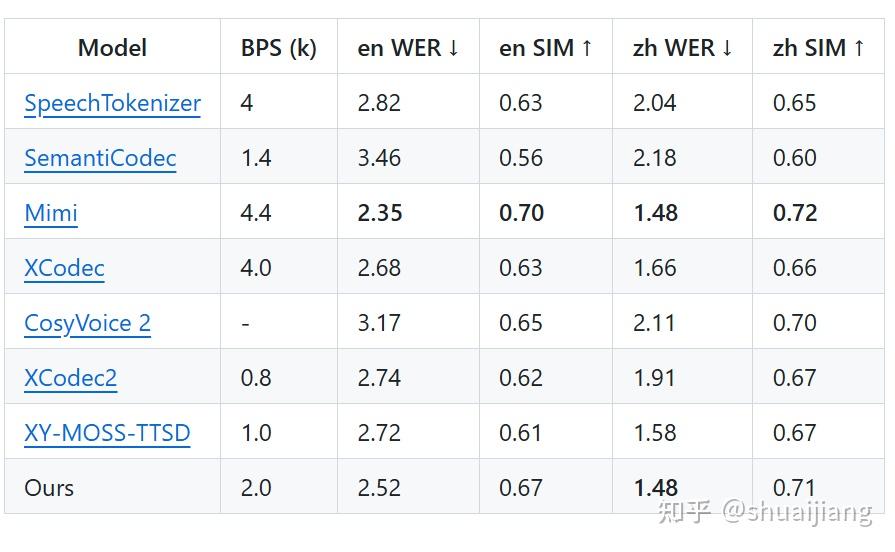
Task: Open the XY-MOSS-TTSD link
Action: [x=107, y=433]
